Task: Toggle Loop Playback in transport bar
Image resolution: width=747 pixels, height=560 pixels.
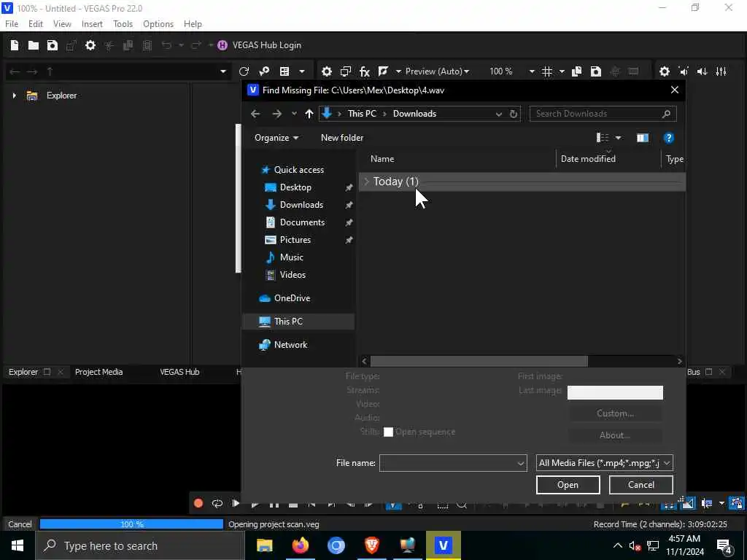Action: pyautogui.click(x=217, y=504)
